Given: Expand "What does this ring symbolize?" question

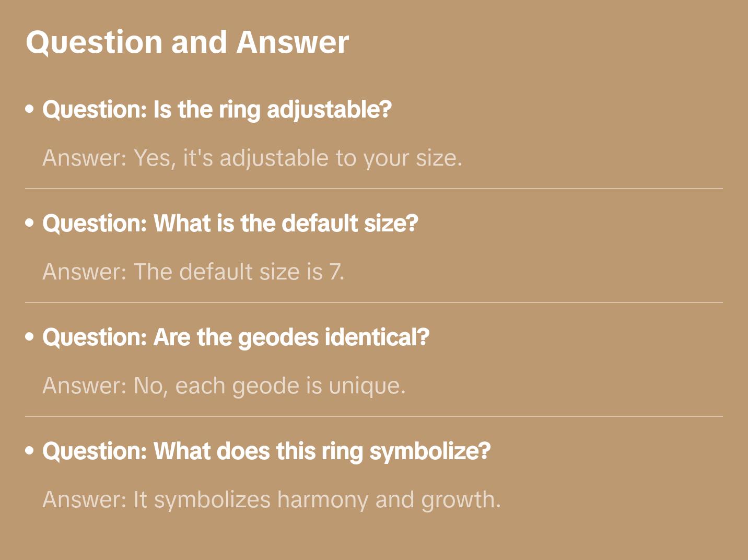Looking at the screenshot, I should coord(266,451).
